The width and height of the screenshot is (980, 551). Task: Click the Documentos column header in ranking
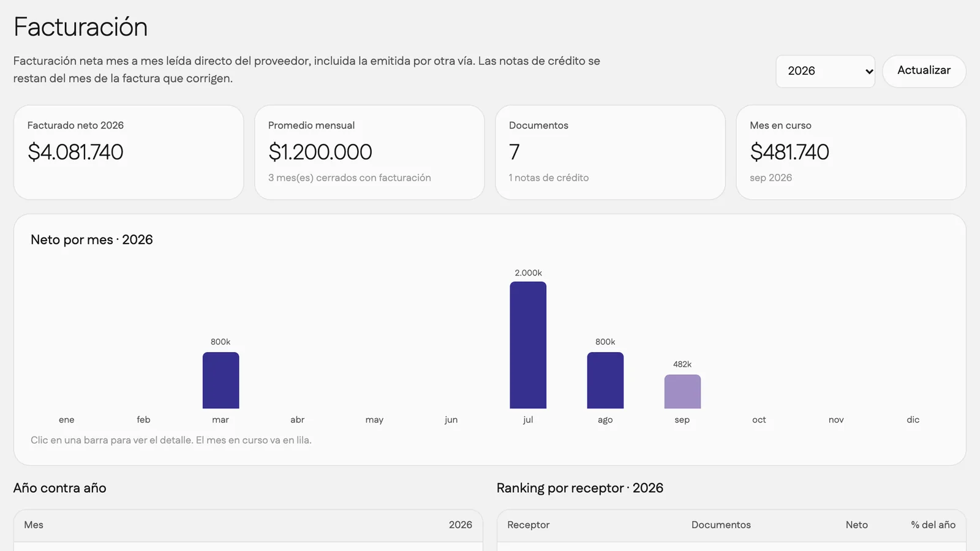[x=721, y=525]
